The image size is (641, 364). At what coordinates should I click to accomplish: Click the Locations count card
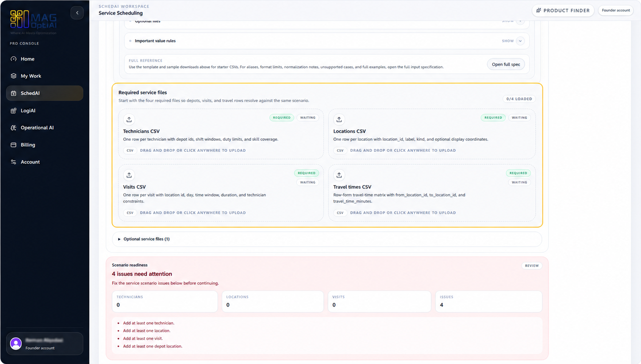pos(273,302)
